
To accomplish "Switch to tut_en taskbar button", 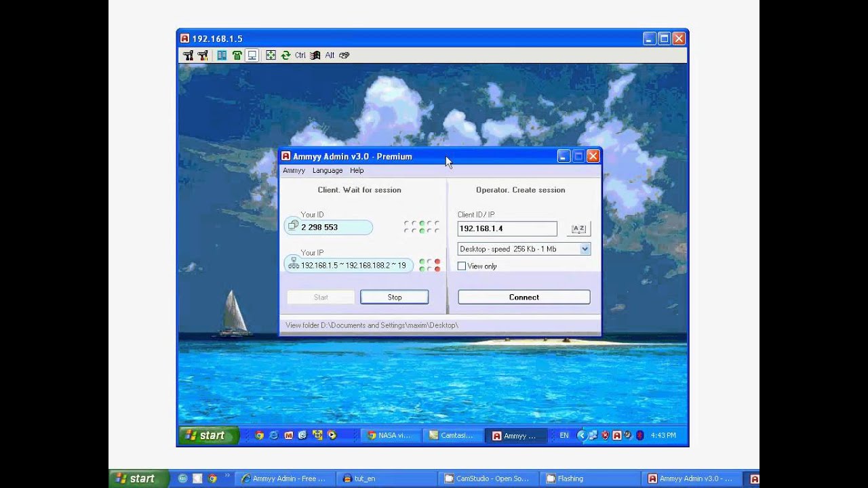I will pyautogui.click(x=387, y=479).
